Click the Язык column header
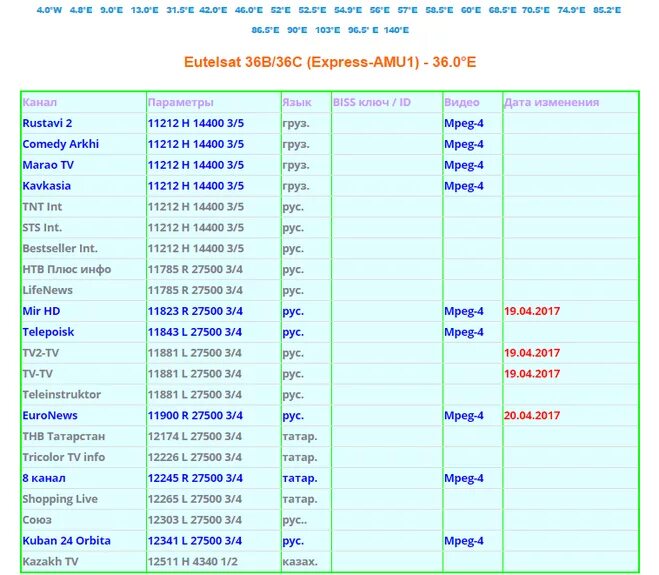The width and height of the screenshot is (659, 575). [x=297, y=102]
